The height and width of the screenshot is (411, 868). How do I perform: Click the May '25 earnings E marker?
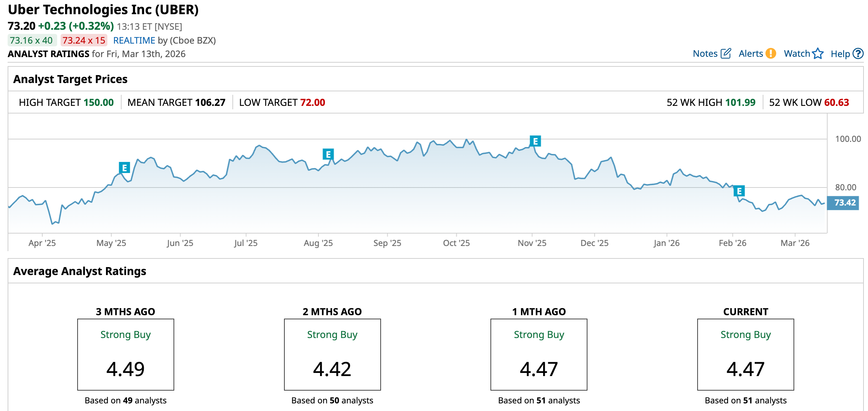124,168
